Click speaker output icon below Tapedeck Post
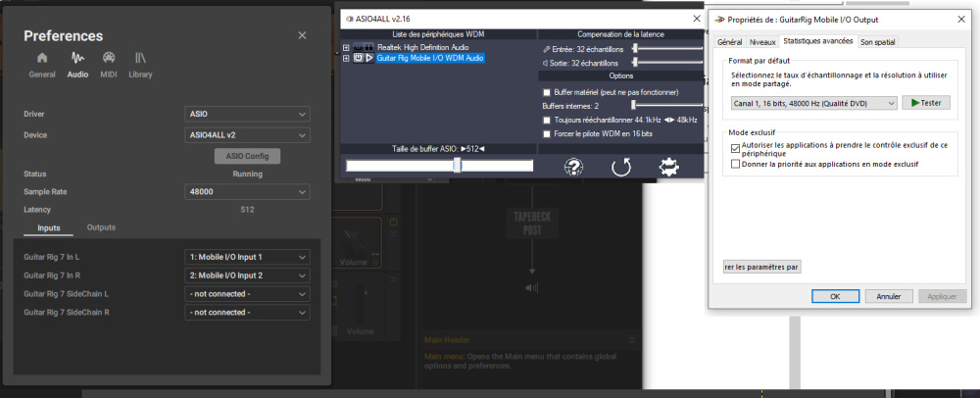This screenshot has height=398, width=980. pyautogui.click(x=531, y=287)
